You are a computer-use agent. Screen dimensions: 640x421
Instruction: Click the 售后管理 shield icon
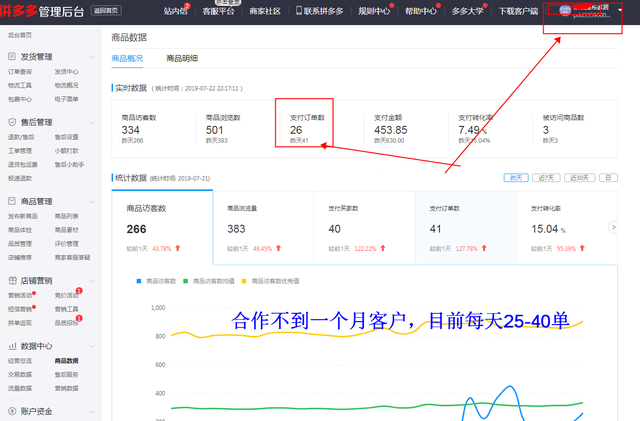point(12,122)
